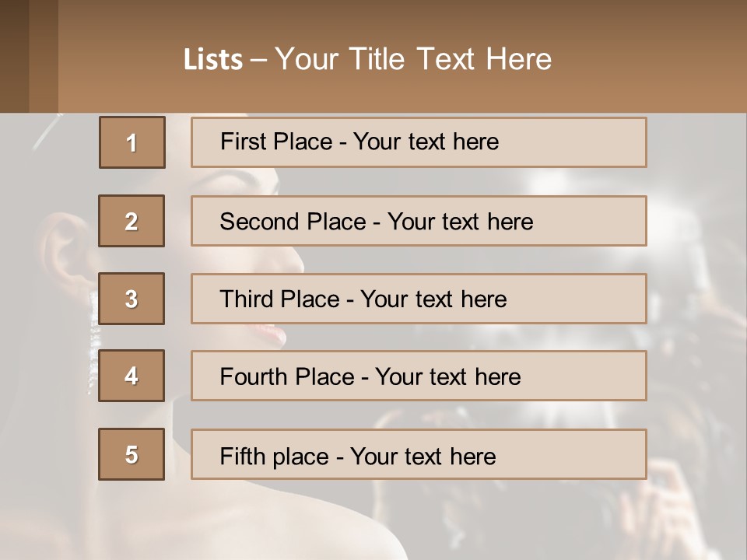Screen dimensions: 747x560
Task: Select the Fourth Place text box
Action: tap(419, 376)
